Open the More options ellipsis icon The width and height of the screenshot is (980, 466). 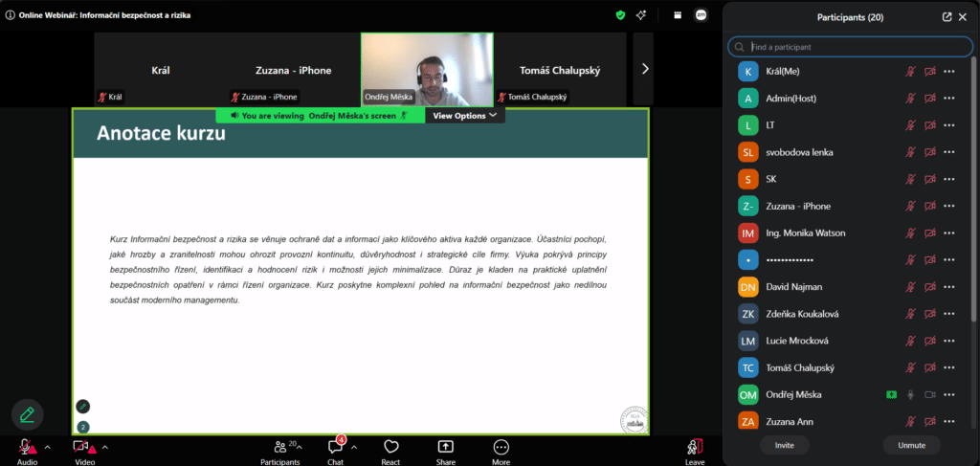(501, 447)
